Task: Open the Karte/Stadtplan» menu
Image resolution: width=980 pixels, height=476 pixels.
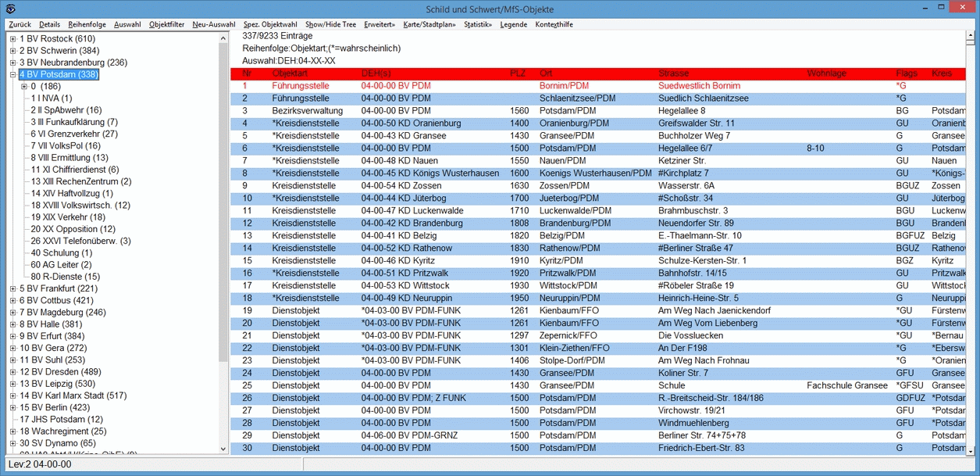Action: point(429,24)
